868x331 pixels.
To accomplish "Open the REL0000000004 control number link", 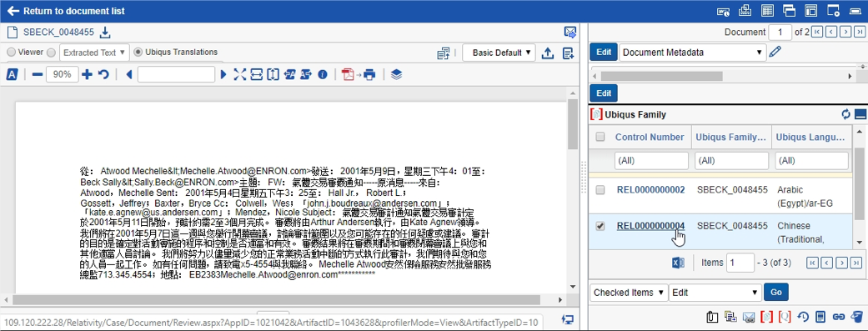I will [650, 226].
